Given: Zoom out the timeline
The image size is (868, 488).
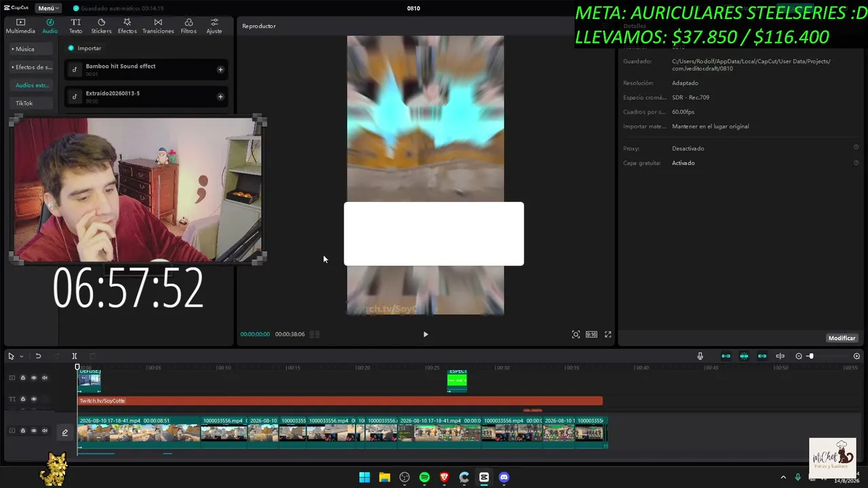Looking at the screenshot, I should click(799, 356).
